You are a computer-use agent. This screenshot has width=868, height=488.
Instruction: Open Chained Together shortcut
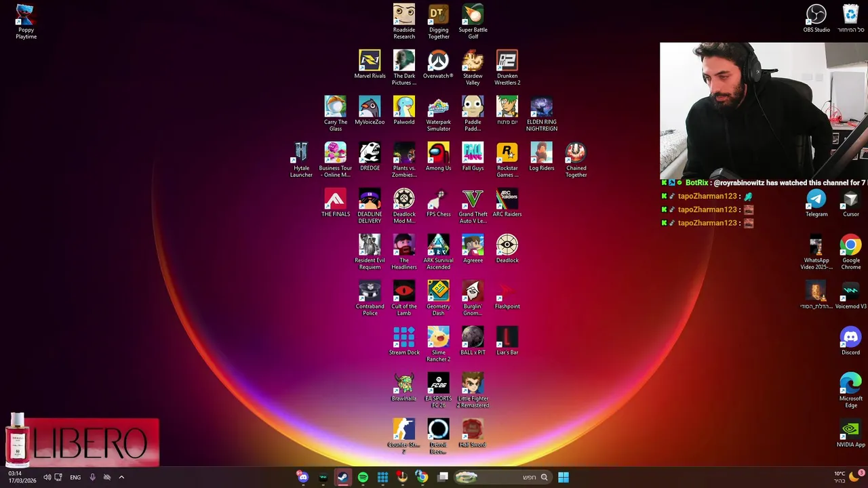click(576, 160)
